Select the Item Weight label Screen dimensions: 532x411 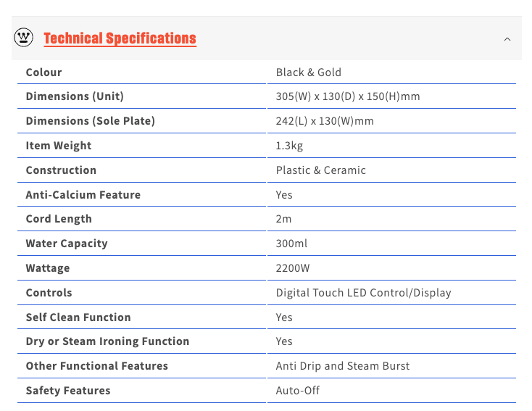(59, 146)
